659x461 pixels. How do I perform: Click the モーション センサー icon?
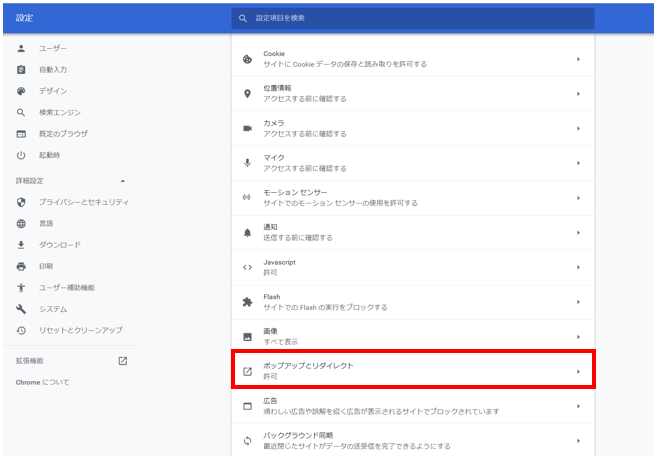(247, 197)
